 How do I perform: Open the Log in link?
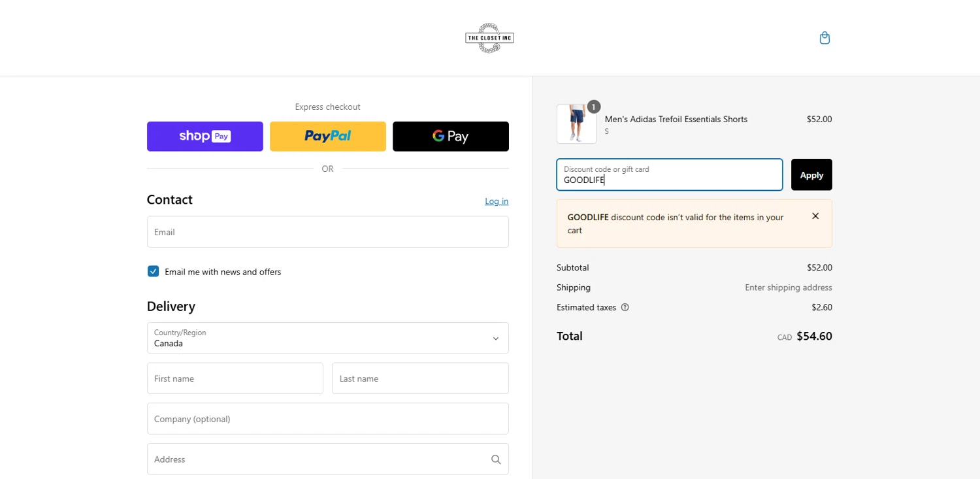pos(497,201)
